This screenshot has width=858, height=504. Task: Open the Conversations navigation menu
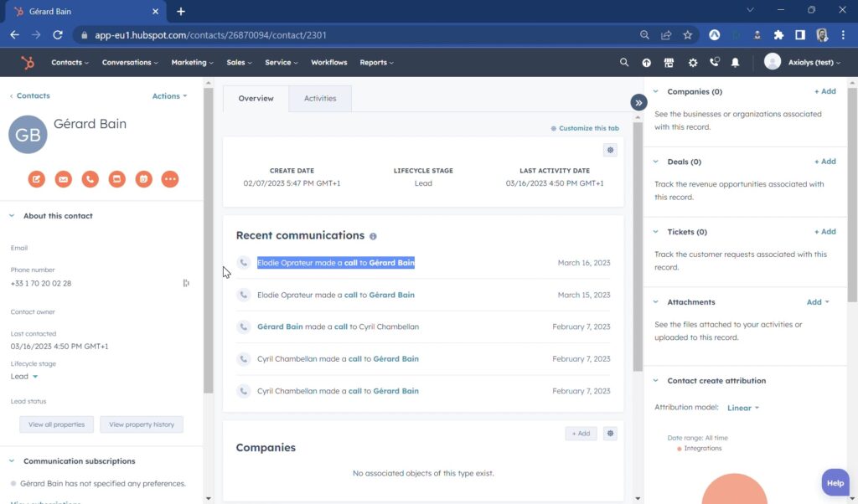point(130,62)
